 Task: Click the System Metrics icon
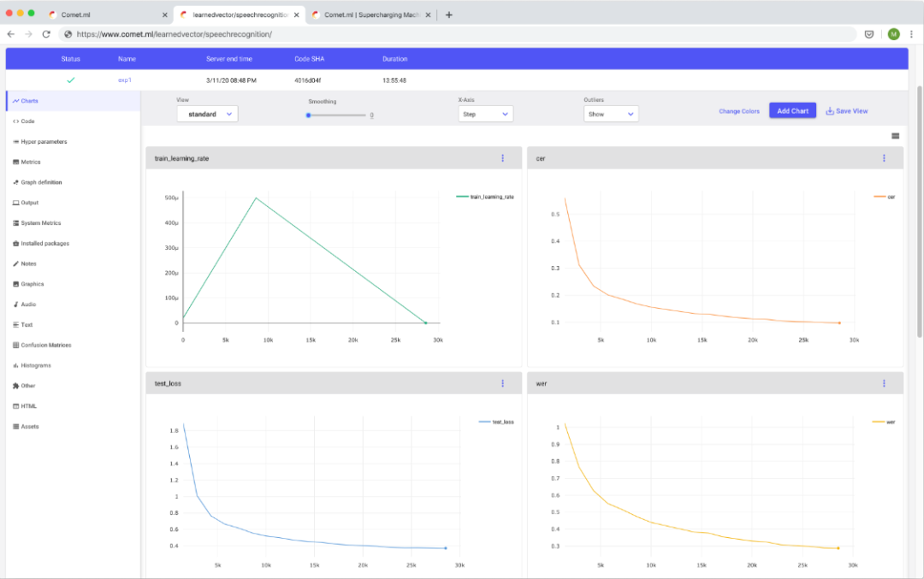click(x=16, y=223)
